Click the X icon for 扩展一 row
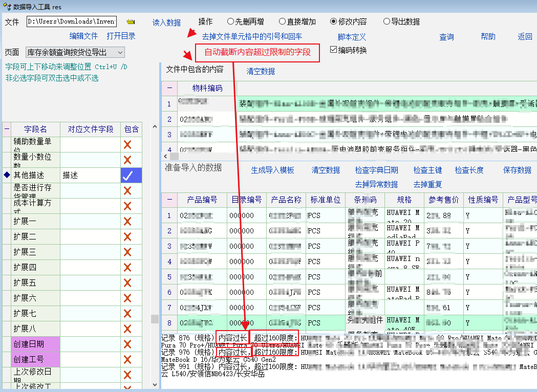537x392 pixels. (127, 222)
